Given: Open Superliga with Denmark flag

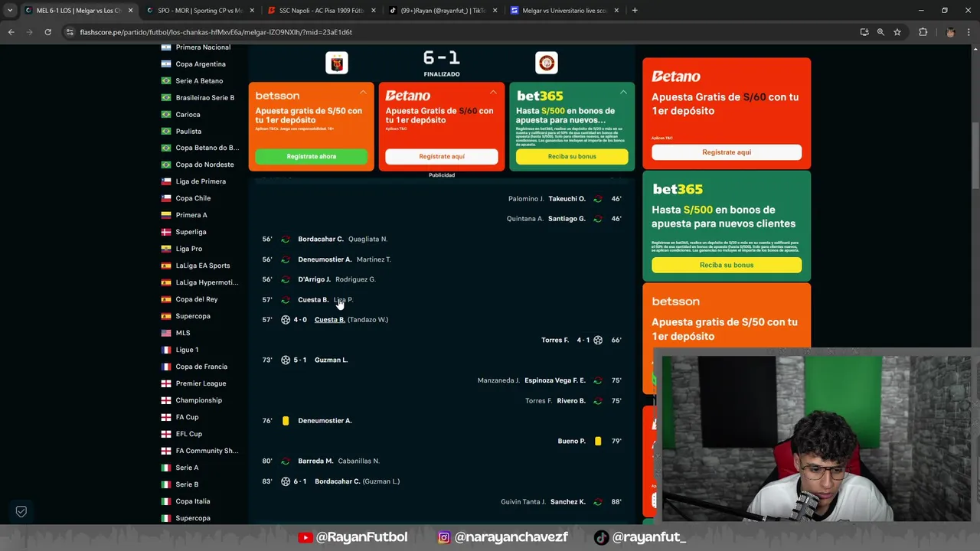Looking at the screenshot, I should tap(191, 232).
